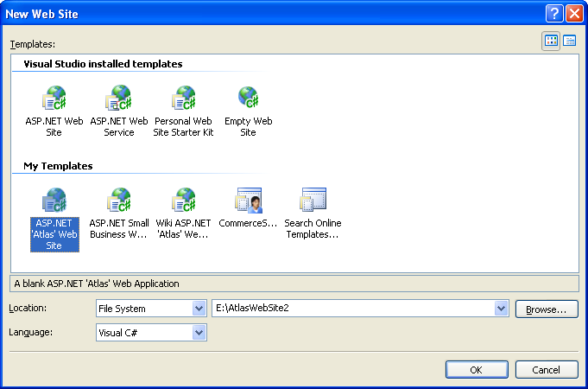
Task: Click the 'CommerceS…' label text
Action: [248, 223]
